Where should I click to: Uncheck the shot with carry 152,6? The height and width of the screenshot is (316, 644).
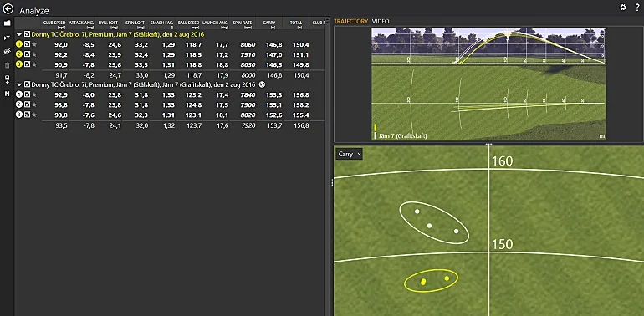coord(27,115)
